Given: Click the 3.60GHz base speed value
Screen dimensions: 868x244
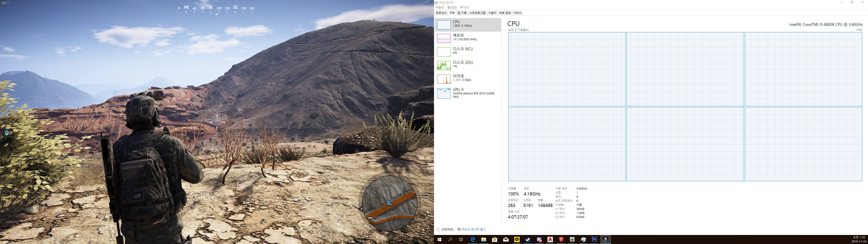Looking at the screenshot, I should (x=582, y=189).
